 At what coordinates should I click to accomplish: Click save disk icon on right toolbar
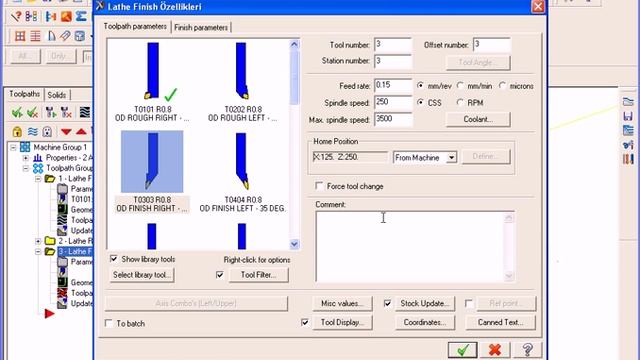coord(628,116)
